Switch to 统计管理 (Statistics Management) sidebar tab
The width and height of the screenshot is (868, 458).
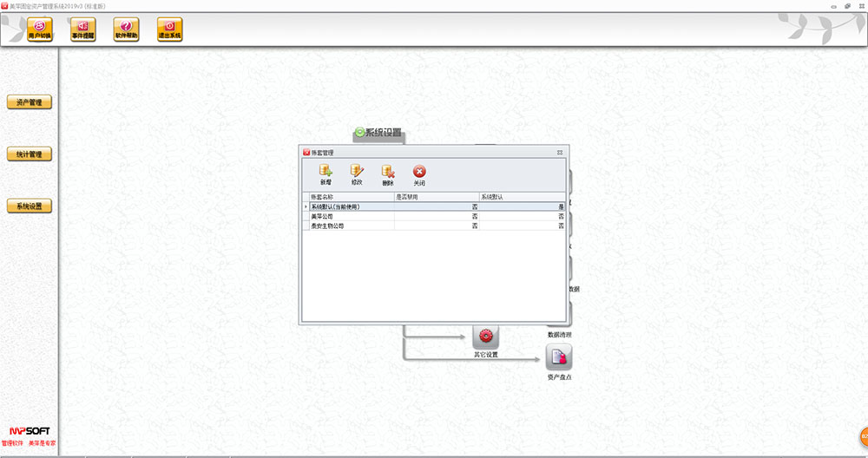pyautogui.click(x=30, y=154)
